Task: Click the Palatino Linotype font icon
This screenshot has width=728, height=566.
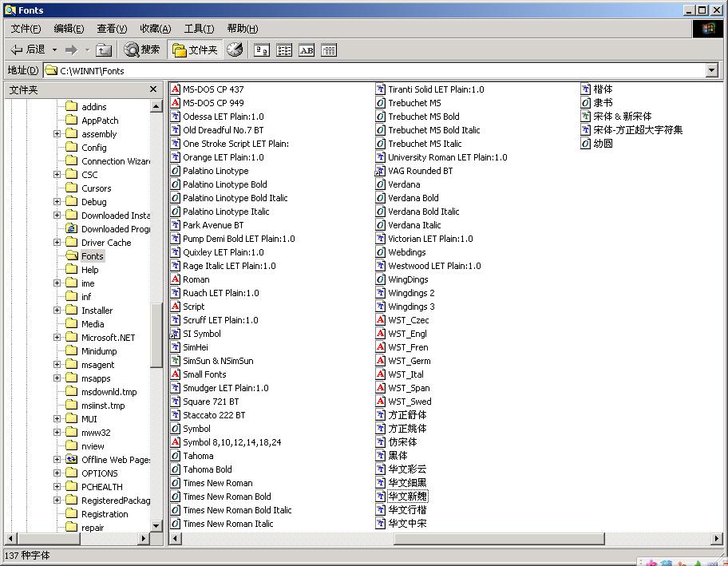Action: tap(175, 170)
